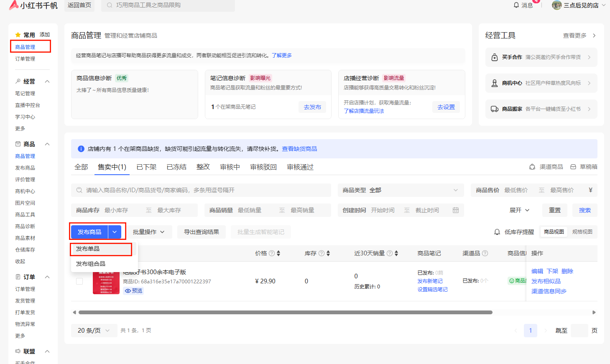Sort the table by the 库存 column

(328, 253)
